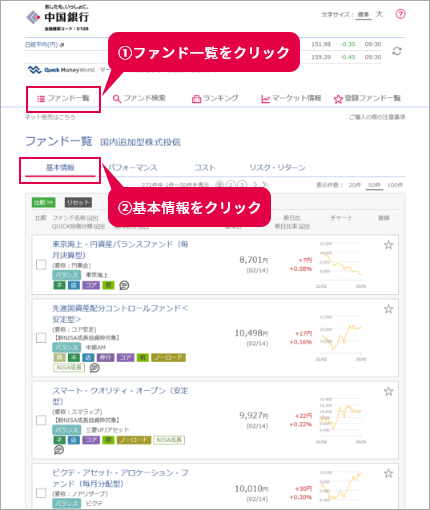Open ピクテ・アセット・アロケーション fund link

(120, 478)
